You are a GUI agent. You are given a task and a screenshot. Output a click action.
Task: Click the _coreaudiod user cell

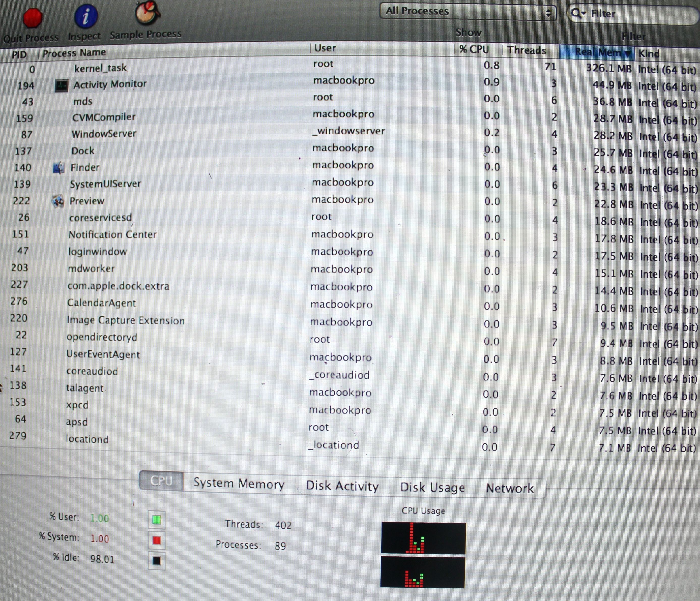[339, 375]
